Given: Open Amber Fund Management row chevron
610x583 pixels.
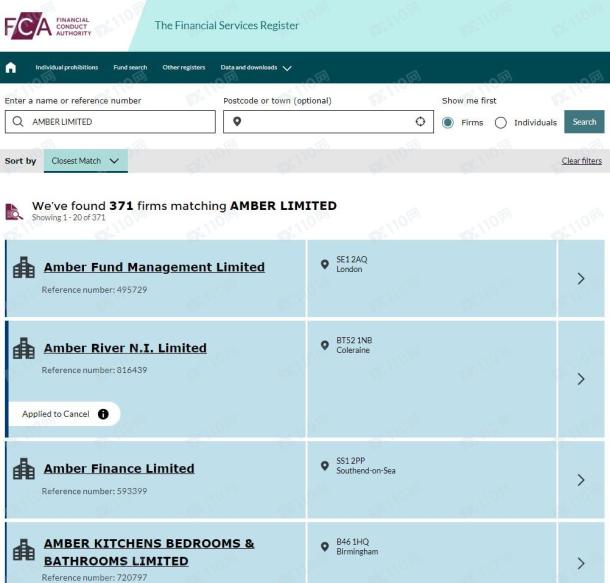Looking at the screenshot, I should coord(581,278).
